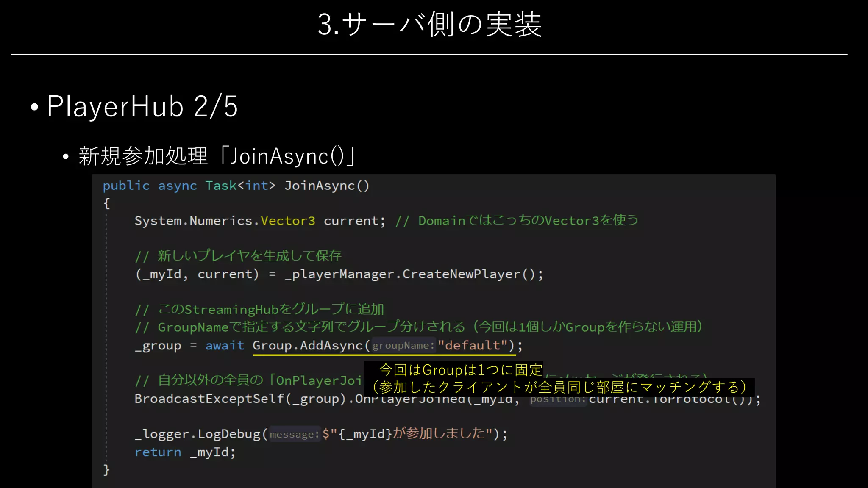Click the message: parameter hint
The image size is (868, 488).
pyautogui.click(x=294, y=434)
